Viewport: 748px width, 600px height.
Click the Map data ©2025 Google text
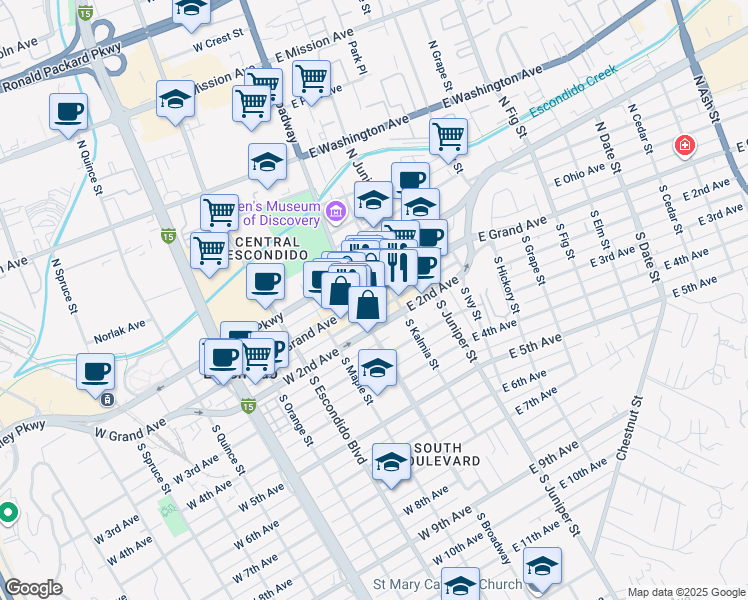pyautogui.click(x=685, y=592)
